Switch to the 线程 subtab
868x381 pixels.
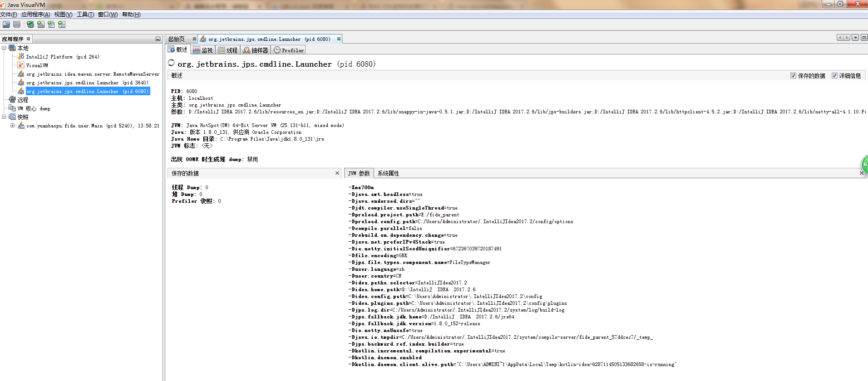[228, 50]
